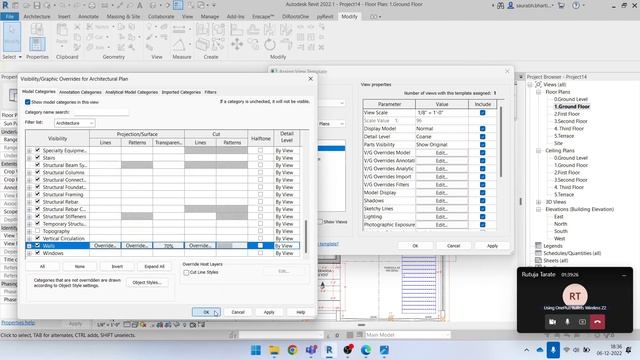
Task: Open the Filter list Architecture dropdown
Action: pyautogui.click(x=74, y=123)
